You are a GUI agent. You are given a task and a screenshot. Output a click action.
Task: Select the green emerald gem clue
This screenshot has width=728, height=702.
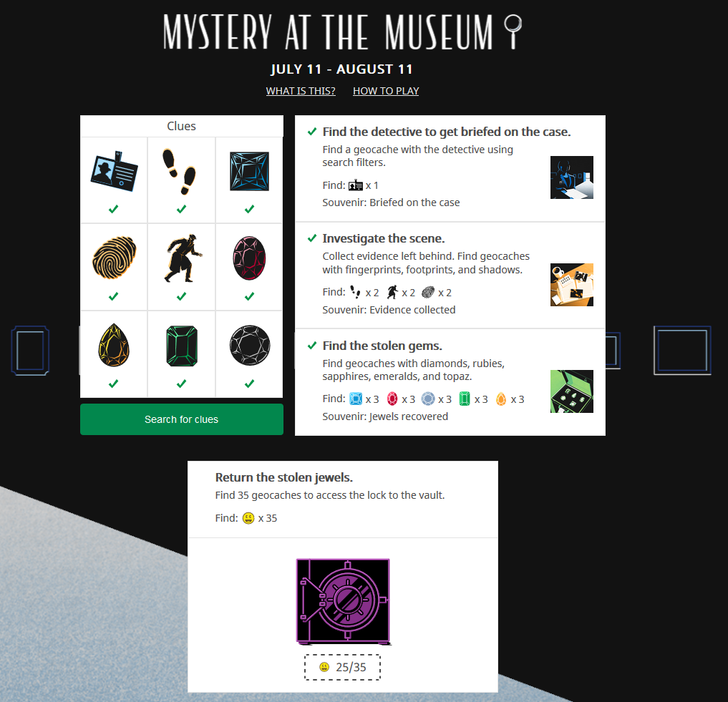182,346
